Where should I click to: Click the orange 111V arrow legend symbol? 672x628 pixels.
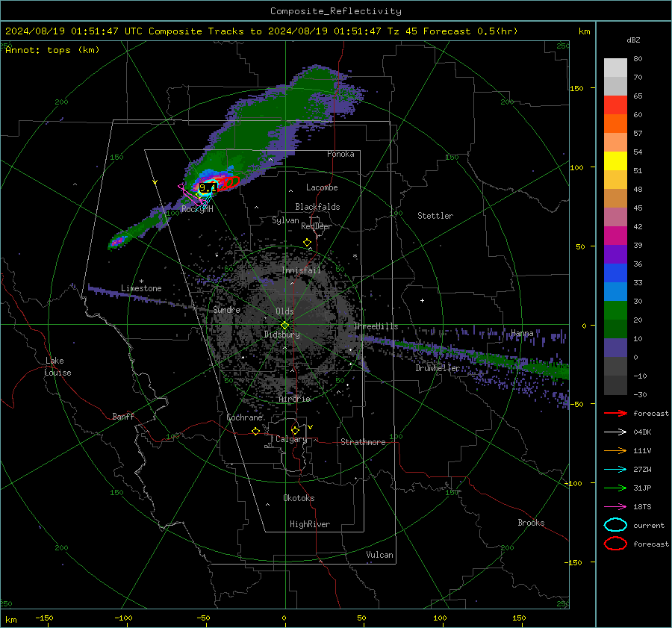(615, 450)
